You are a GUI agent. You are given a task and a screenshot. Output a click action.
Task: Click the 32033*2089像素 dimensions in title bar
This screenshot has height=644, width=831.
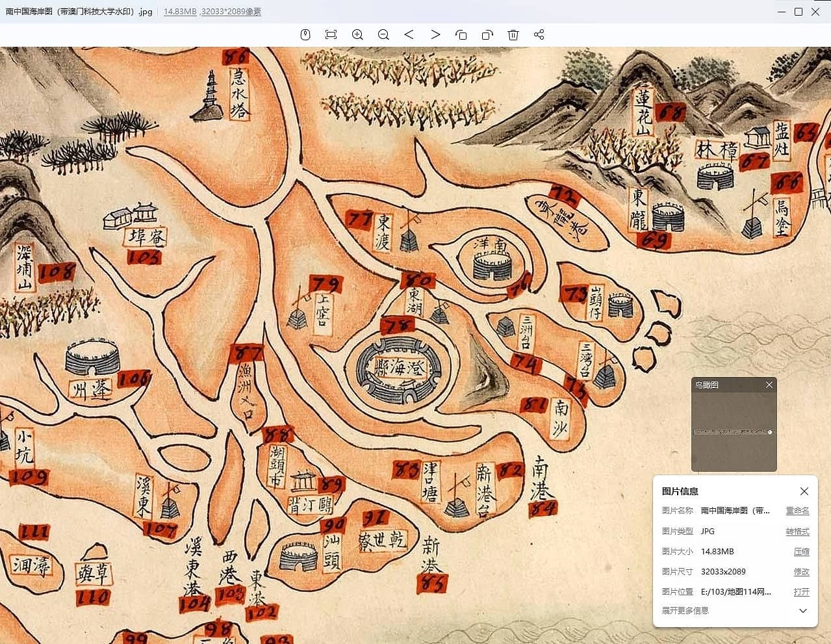click(231, 12)
